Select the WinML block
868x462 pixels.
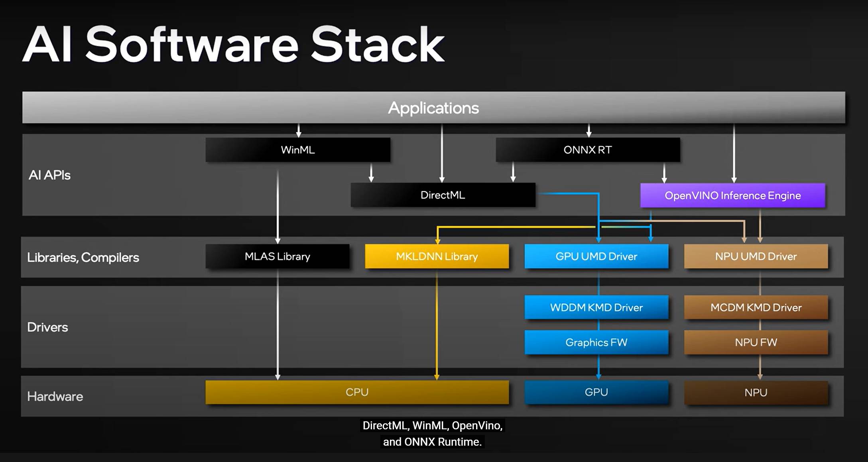(298, 150)
